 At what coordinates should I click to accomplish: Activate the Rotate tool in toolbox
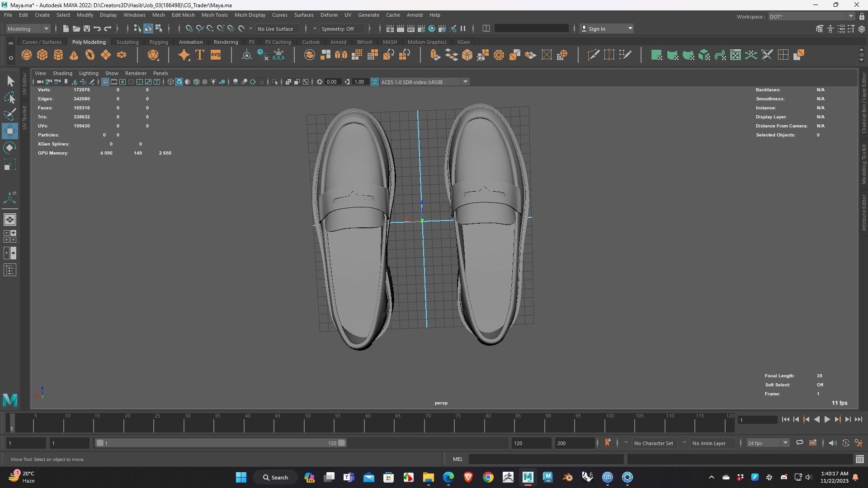pos(10,148)
